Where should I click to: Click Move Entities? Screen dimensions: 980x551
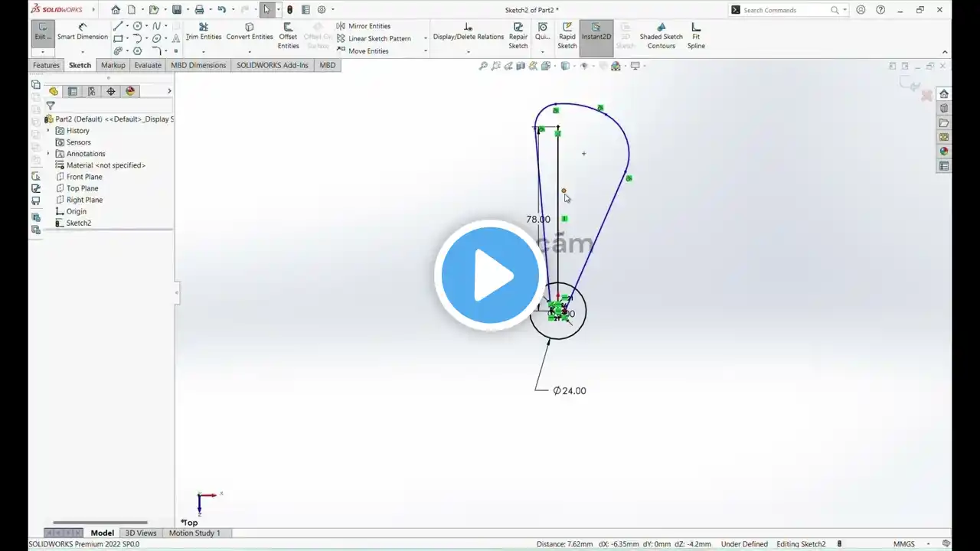[x=363, y=51]
